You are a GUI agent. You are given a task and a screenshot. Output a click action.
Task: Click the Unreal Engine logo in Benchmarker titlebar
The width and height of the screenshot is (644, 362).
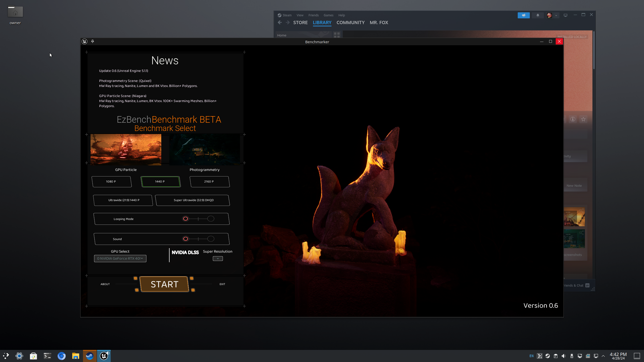pyautogui.click(x=85, y=41)
